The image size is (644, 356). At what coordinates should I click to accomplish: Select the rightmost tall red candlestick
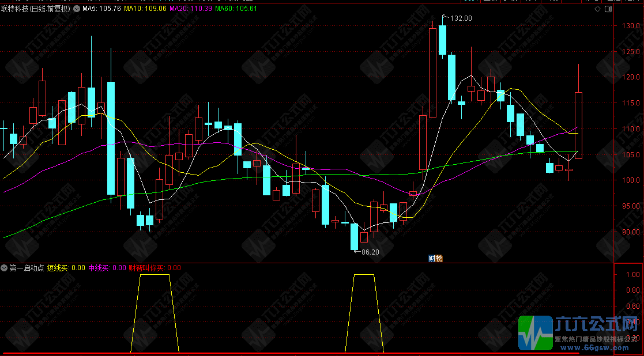(578, 125)
